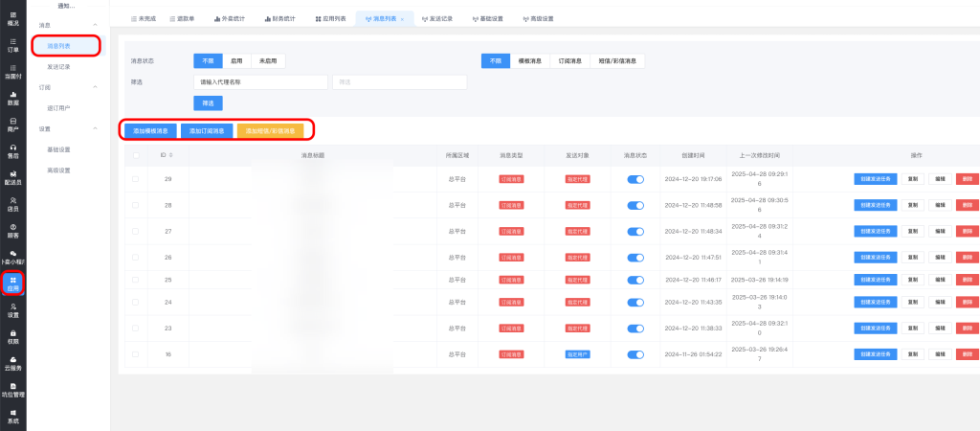
Task: Delete the message with ID 25
Action: (x=967, y=280)
